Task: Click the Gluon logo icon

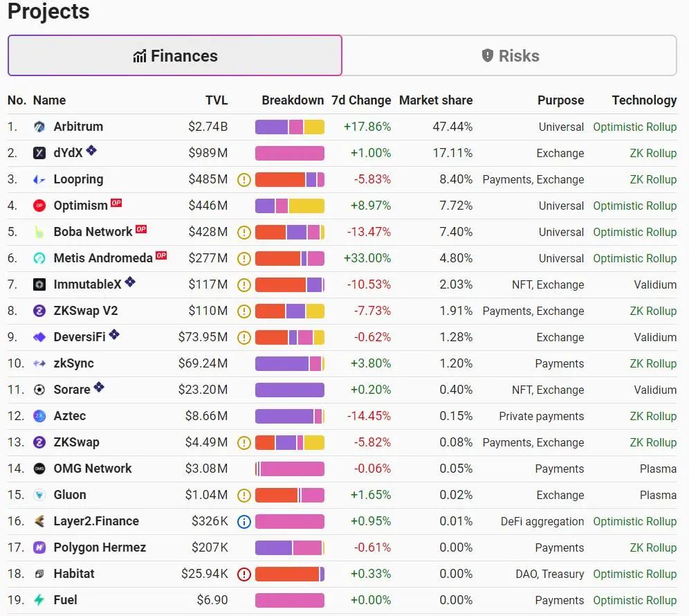Action: 39,495
